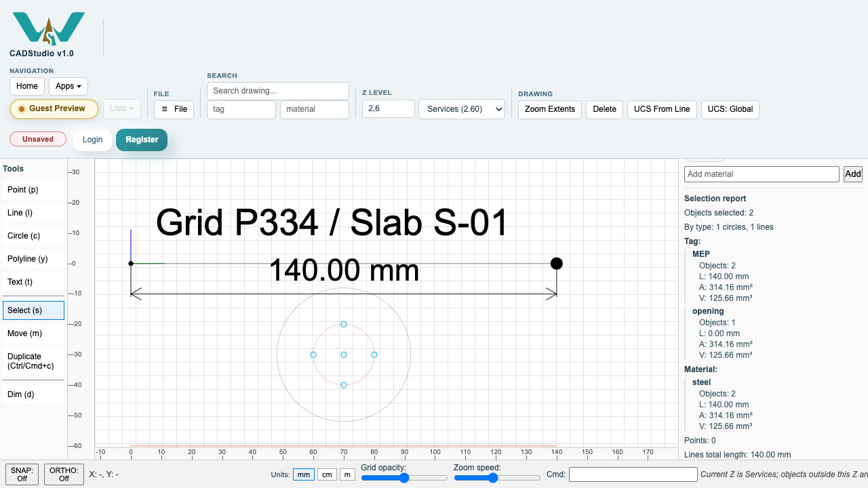Edit the Z level value field
The height and width of the screenshot is (488, 868).
point(389,108)
